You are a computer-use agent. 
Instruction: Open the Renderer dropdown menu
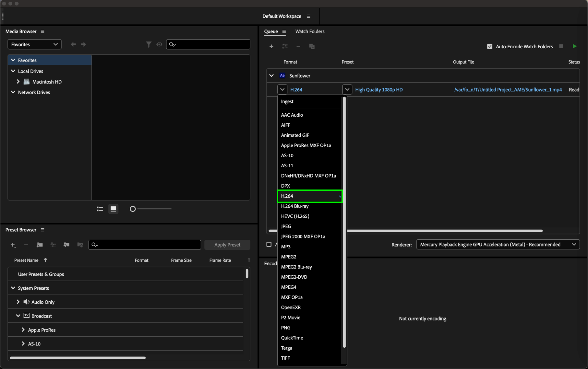click(x=498, y=244)
